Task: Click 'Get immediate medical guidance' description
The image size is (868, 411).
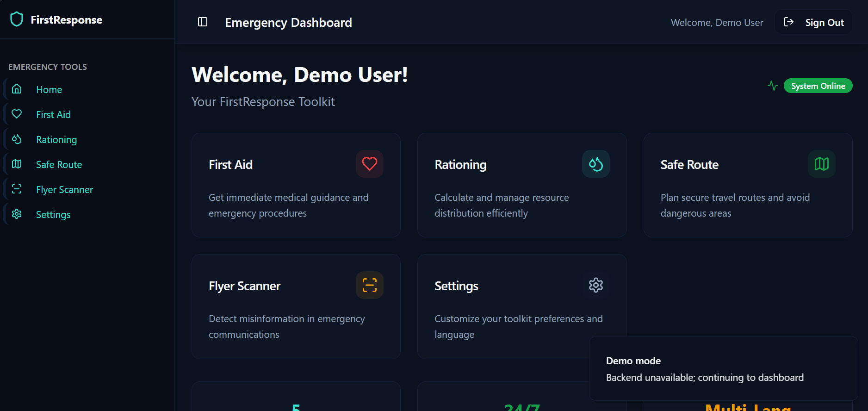Action: 288,205
